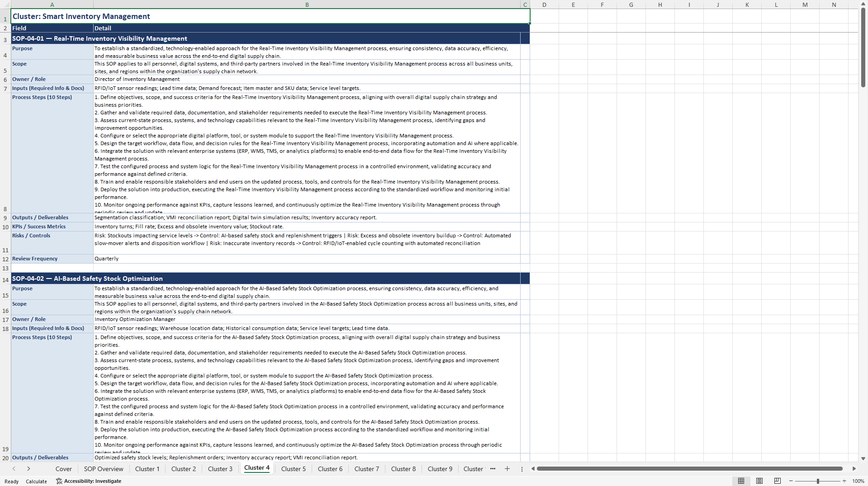
Task: Click the zoom in plus icon
Action: [x=844, y=481]
